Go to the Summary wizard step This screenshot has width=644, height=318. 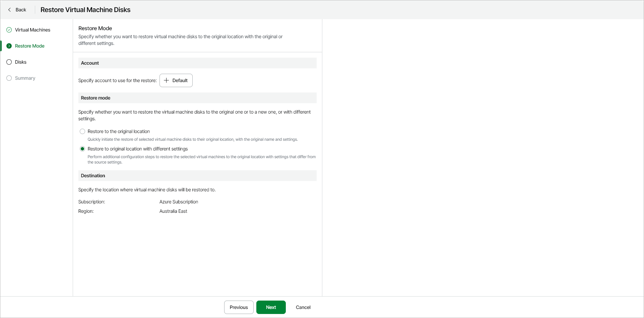pyautogui.click(x=25, y=78)
